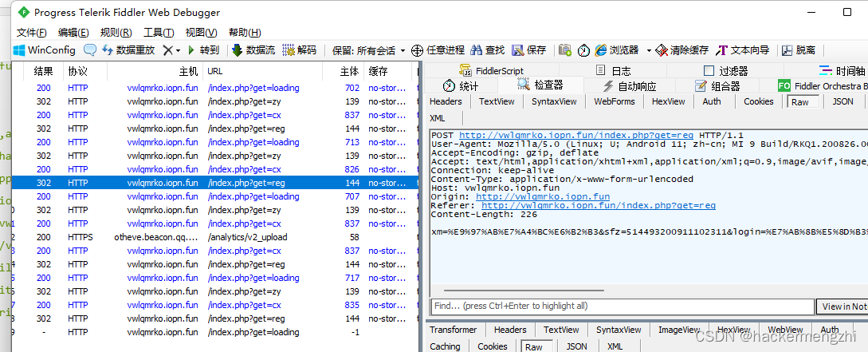The image size is (868, 352).
Task: Toggle the 解码 decode button
Action: point(300,50)
